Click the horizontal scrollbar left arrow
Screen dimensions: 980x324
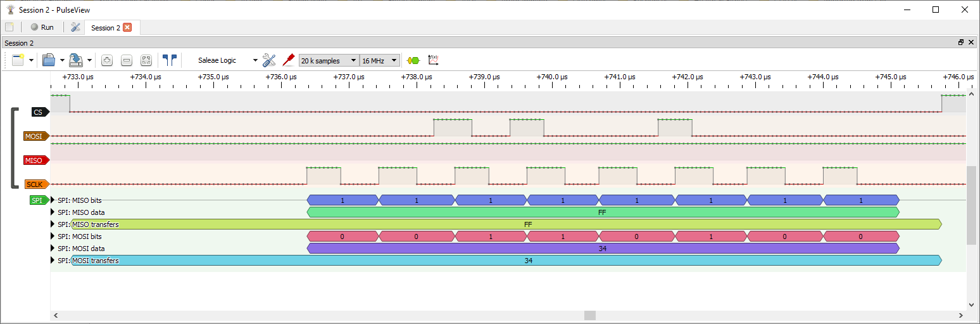coord(54,315)
